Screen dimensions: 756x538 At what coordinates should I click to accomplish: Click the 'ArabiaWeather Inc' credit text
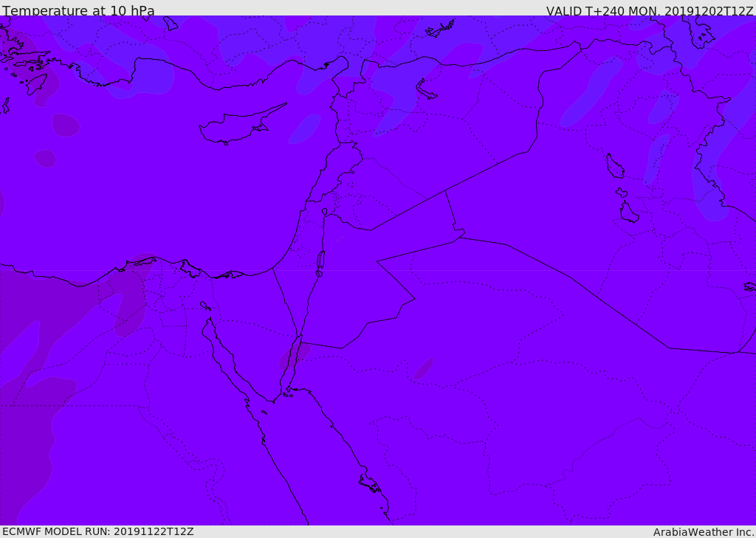click(704, 532)
